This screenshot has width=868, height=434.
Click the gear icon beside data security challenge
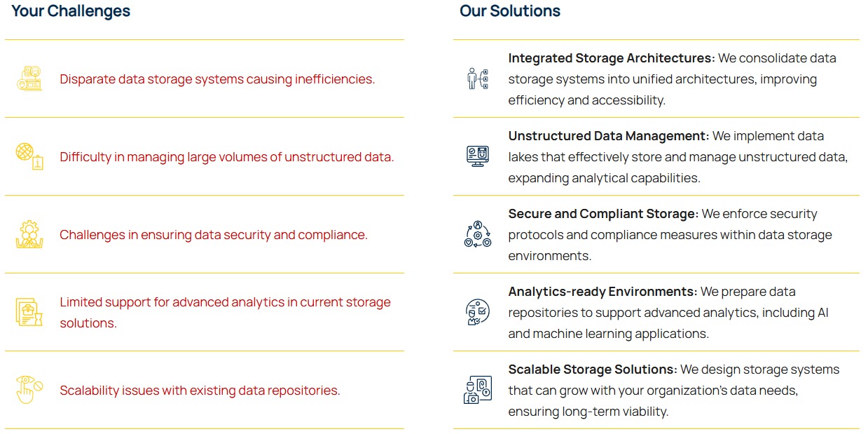tap(29, 234)
